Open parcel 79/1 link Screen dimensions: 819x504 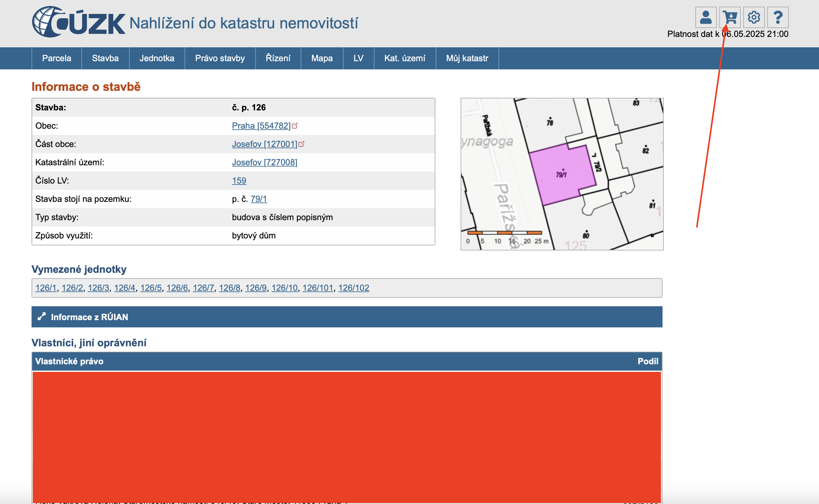point(259,199)
